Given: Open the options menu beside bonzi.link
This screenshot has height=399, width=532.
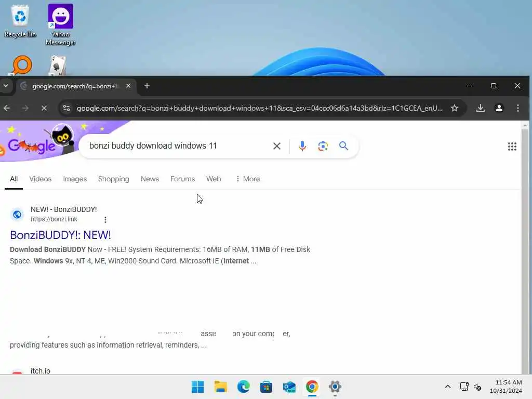Looking at the screenshot, I should point(105,220).
